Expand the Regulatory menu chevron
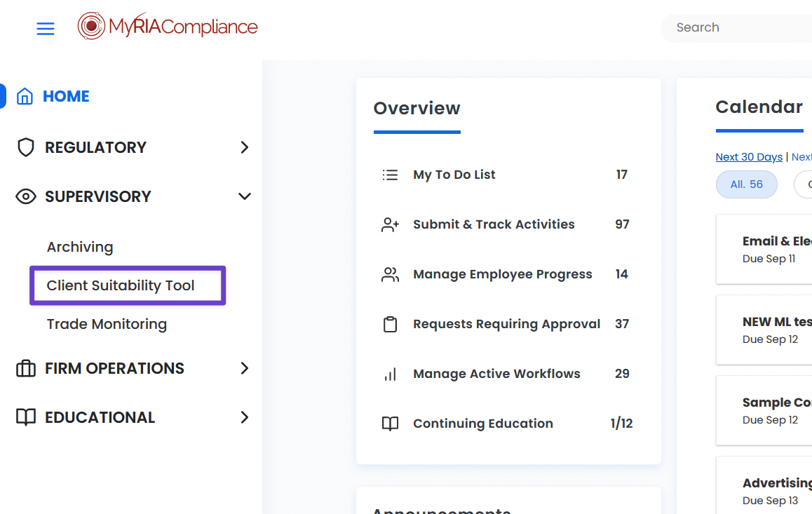The width and height of the screenshot is (812, 514). (244, 147)
